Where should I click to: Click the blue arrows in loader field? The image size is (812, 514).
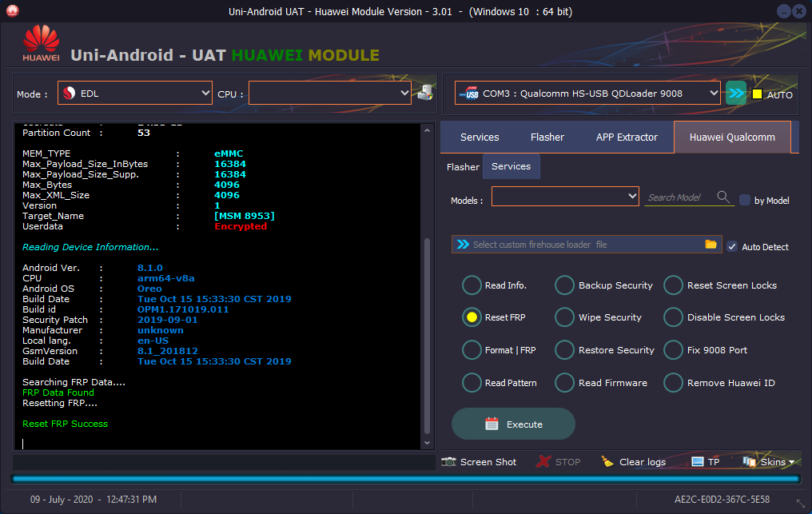pos(463,244)
